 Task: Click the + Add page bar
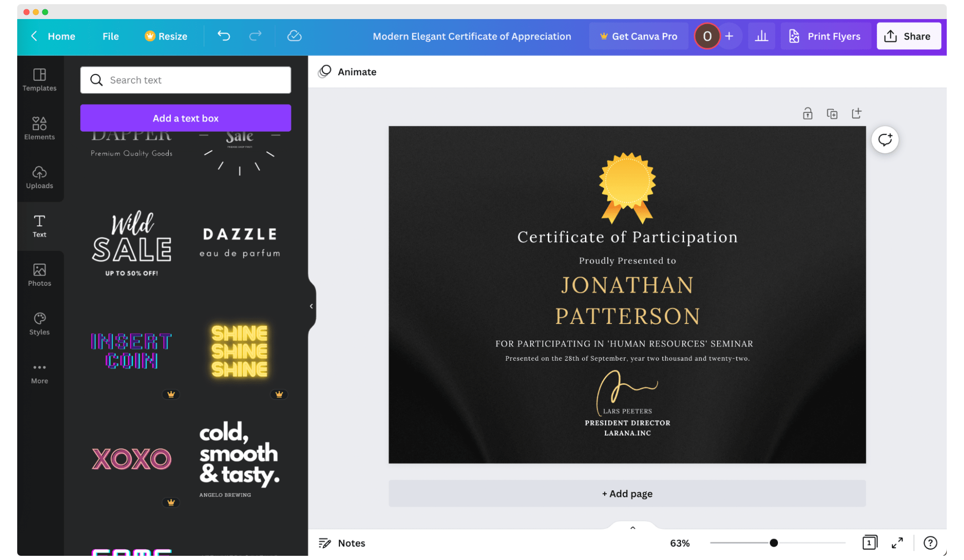pos(627,494)
